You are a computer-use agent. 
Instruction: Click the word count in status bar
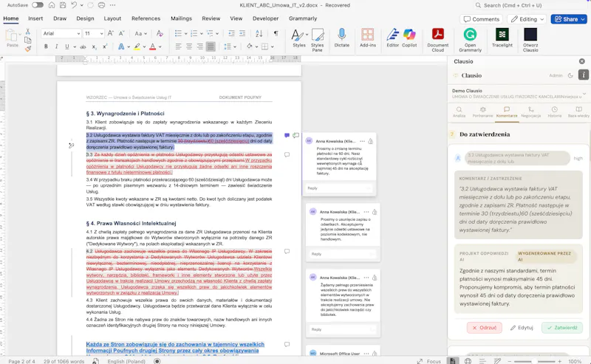(64, 361)
